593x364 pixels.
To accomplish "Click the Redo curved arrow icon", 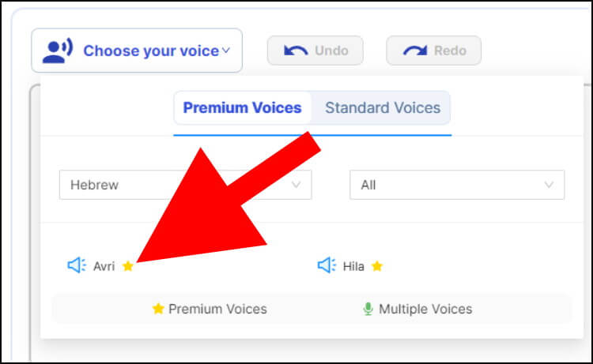I will coord(415,51).
